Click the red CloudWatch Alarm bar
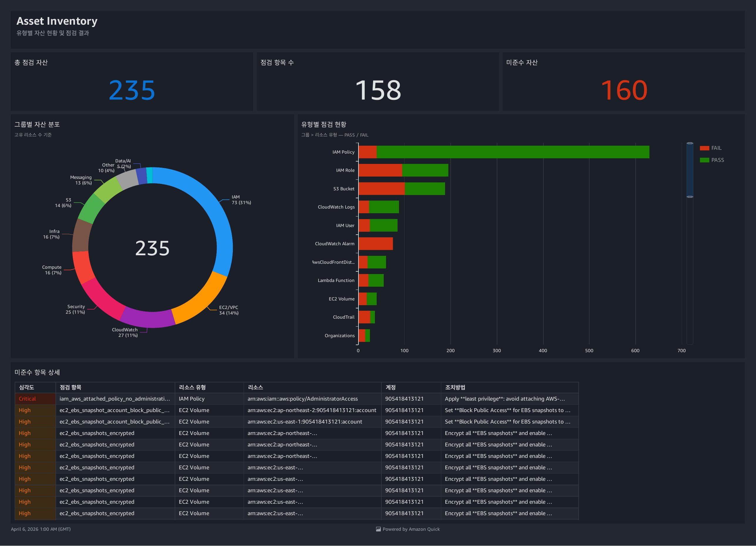The width and height of the screenshot is (756, 546). pyautogui.click(x=376, y=244)
